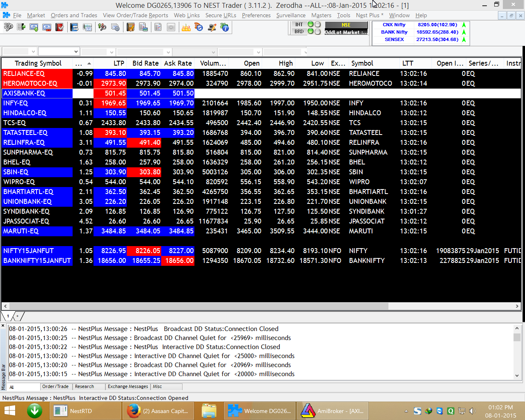Click the CNX Nifty index label

click(394, 25)
